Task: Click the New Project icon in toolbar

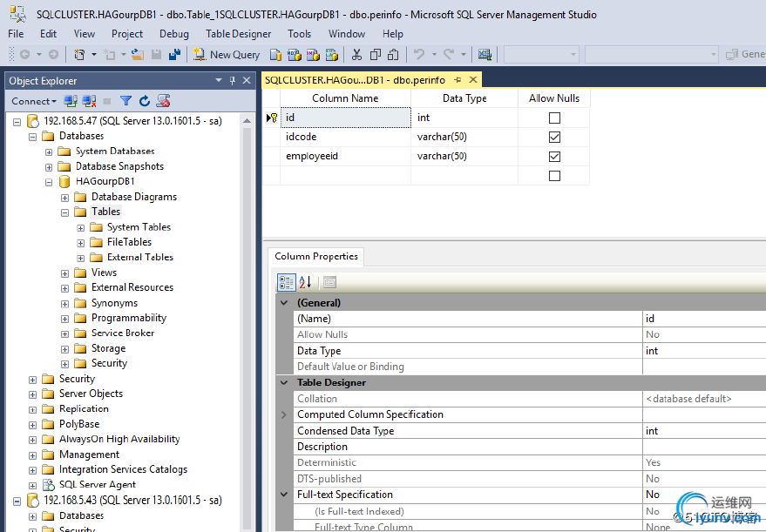Action: pyautogui.click(x=79, y=54)
